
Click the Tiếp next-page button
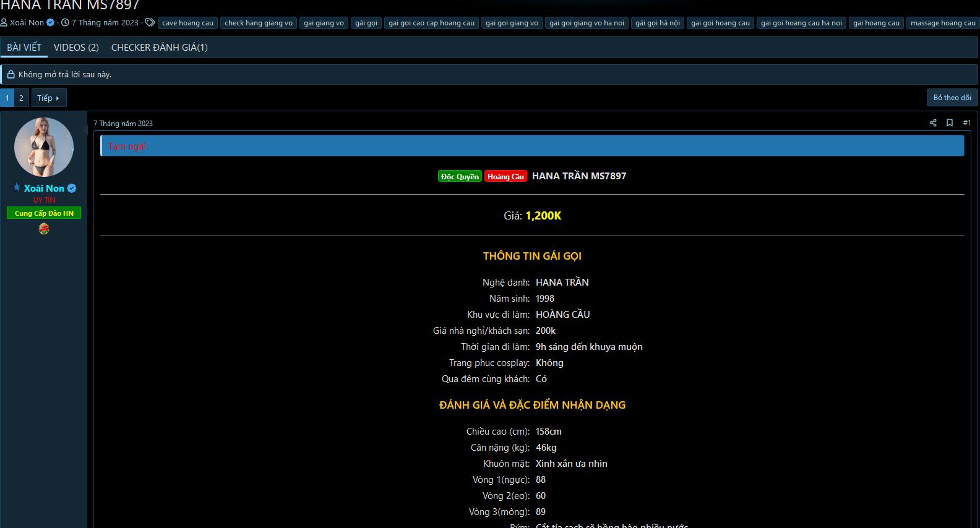tap(48, 98)
